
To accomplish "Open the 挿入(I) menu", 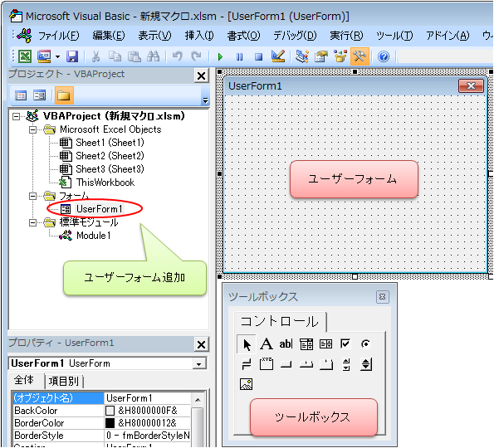I will (199, 36).
